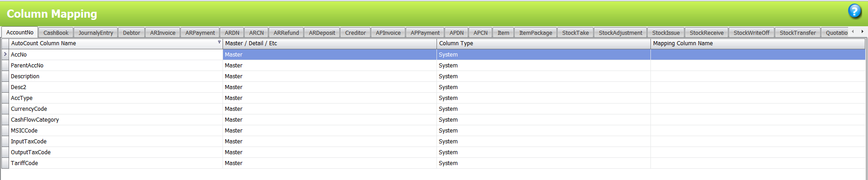Click the mapping column cell for AccNo
The height and width of the screenshot is (180, 868).
758,54
